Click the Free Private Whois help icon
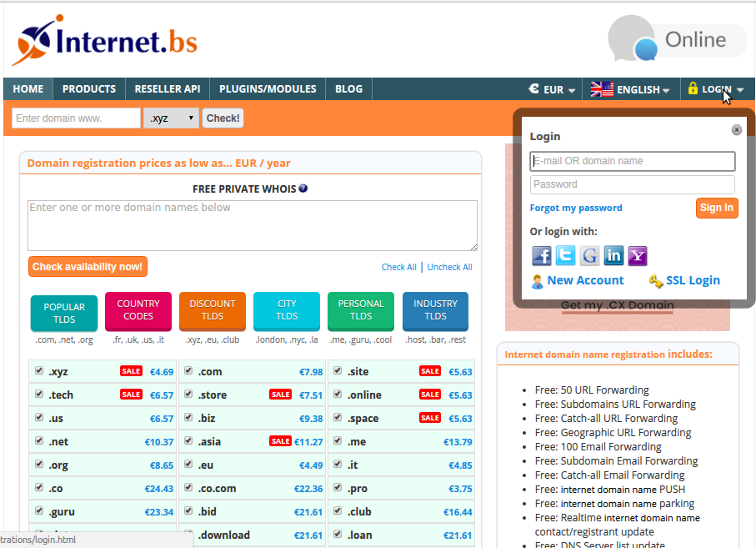The image size is (756, 548). (x=303, y=189)
